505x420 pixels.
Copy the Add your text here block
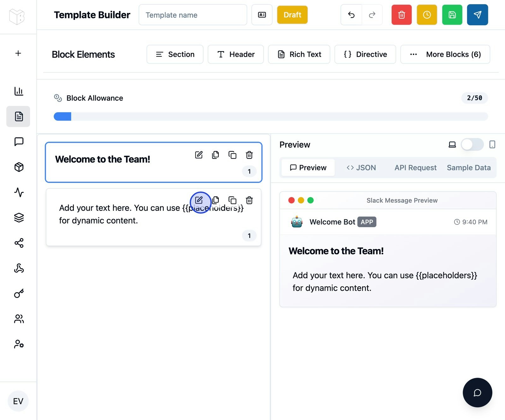tap(216, 200)
